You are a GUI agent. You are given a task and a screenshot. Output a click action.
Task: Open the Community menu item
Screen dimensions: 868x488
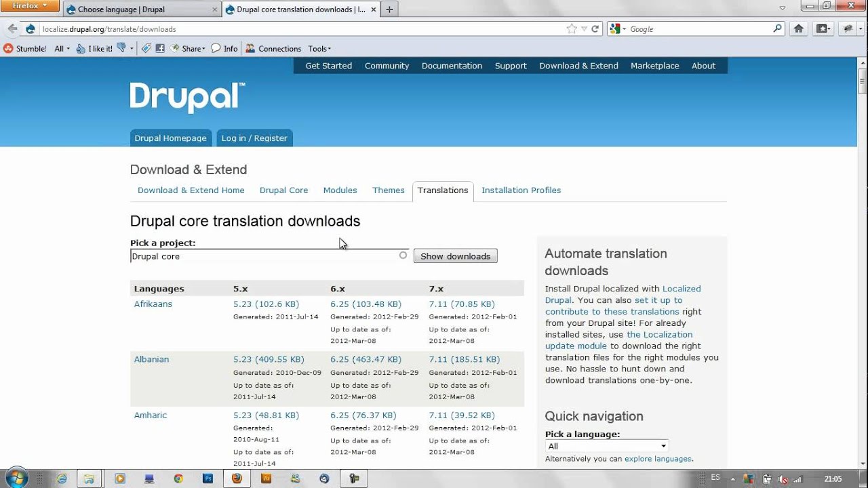click(387, 66)
